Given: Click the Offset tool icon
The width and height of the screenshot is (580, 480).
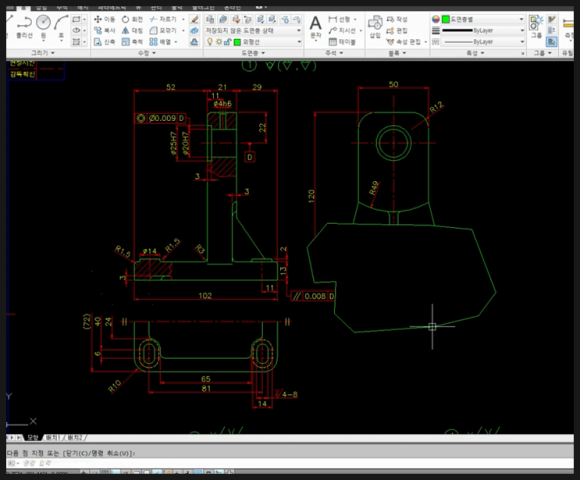Looking at the screenshot, I should point(194,42).
